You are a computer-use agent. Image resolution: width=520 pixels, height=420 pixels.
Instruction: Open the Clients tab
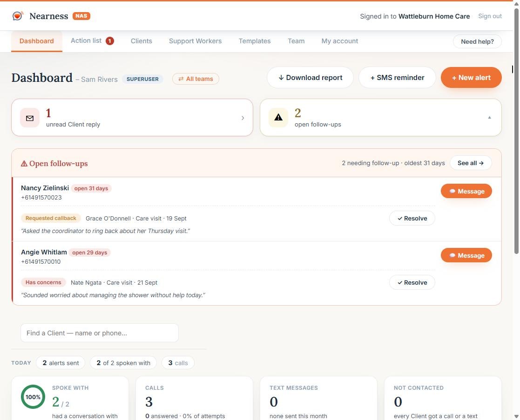click(x=141, y=41)
